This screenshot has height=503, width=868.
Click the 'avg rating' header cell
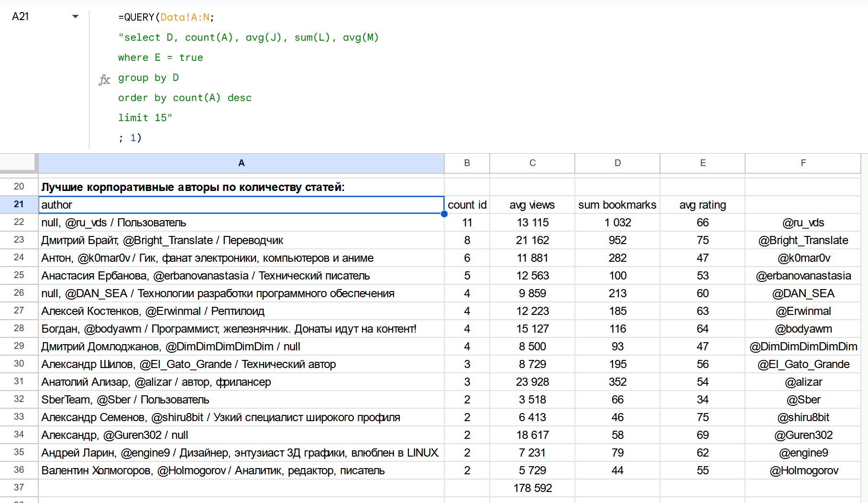[702, 205]
